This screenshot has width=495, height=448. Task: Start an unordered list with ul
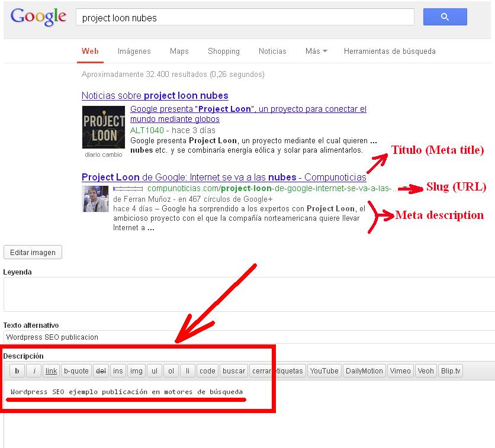(154, 370)
